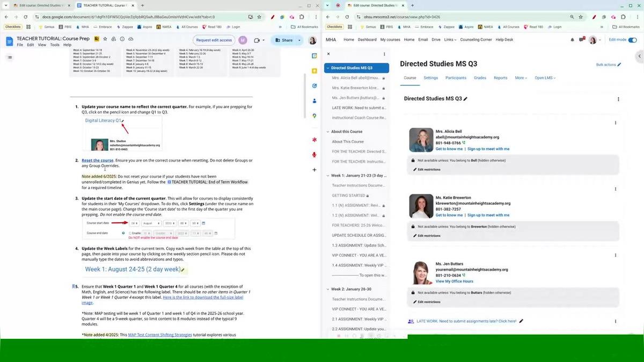The width and height of the screenshot is (644, 362).
Task: Reload the ohsu.mrooms3.net course page
Action: 347,17
